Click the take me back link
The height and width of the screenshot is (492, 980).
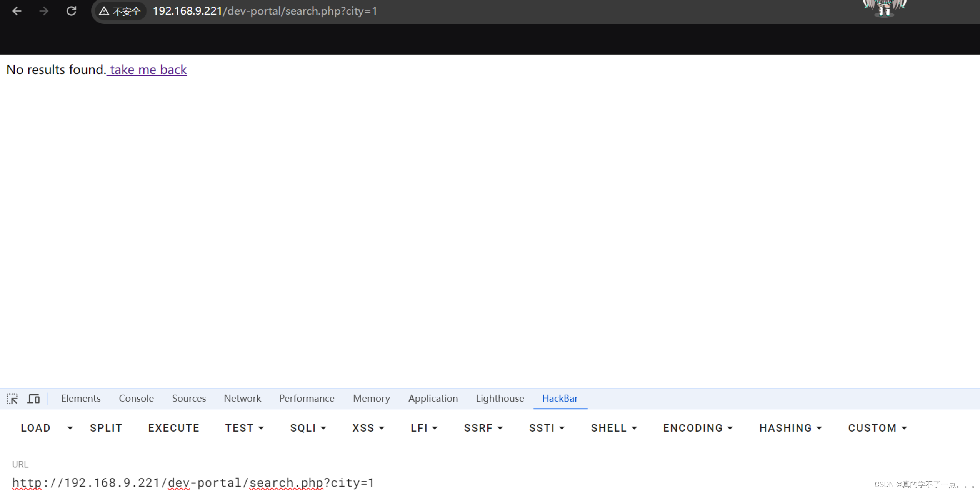147,70
